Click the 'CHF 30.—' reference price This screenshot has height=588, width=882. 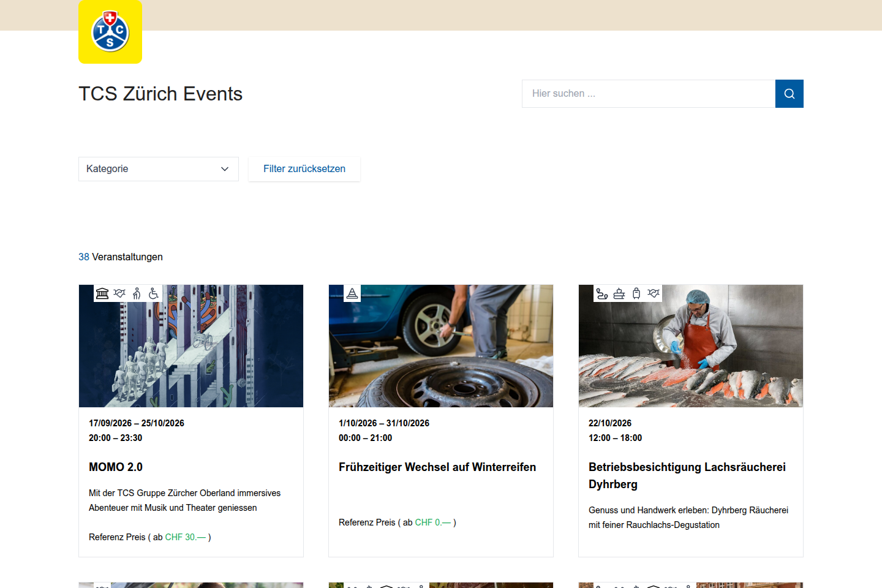(x=186, y=537)
